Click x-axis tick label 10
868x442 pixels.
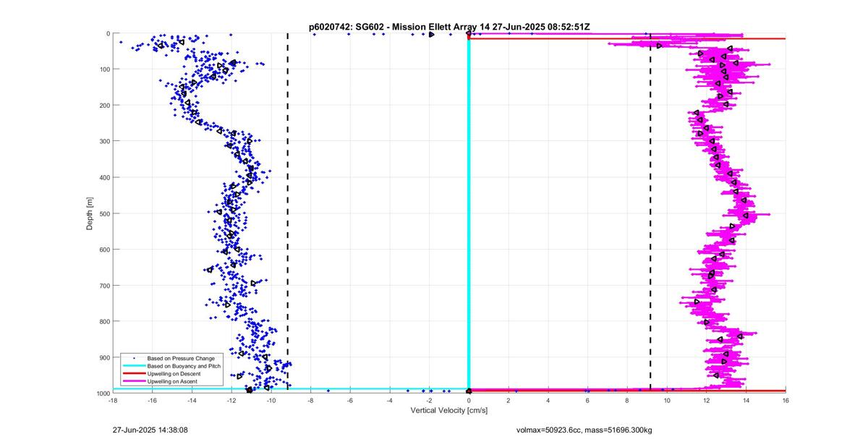(667, 400)
